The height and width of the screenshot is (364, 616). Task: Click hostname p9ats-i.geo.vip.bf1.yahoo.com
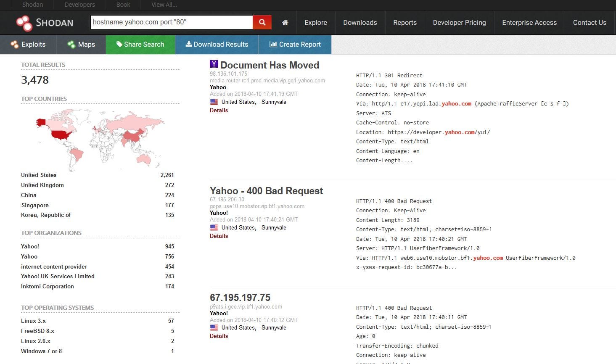246,307
